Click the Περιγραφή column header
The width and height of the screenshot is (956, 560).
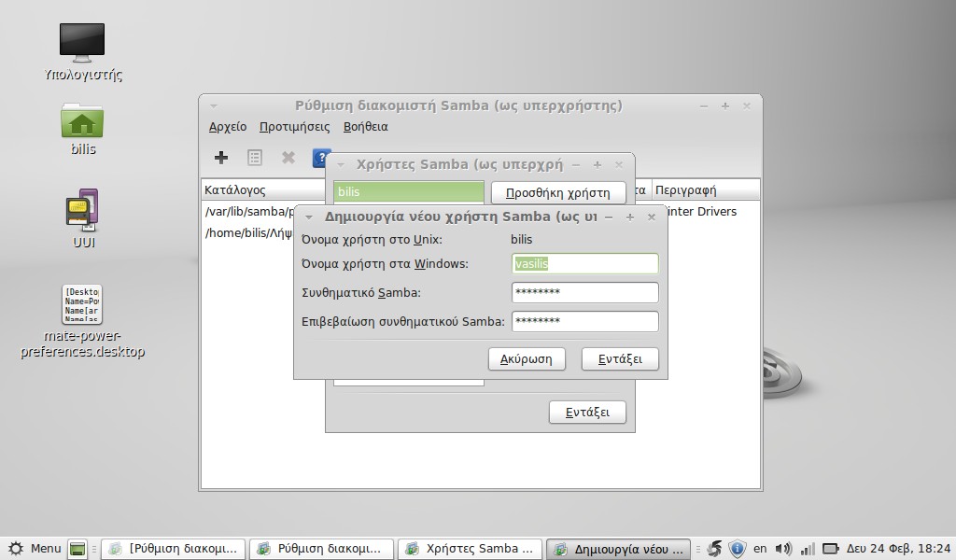coord(706,189)
